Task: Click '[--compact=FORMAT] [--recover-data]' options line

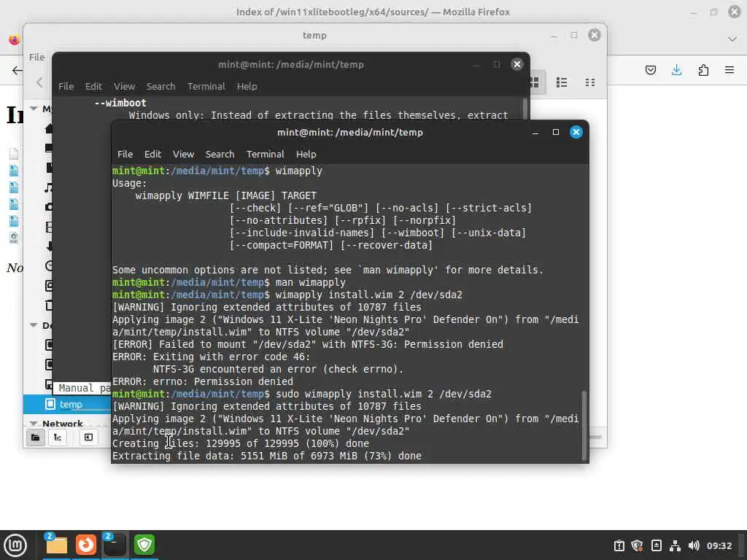Action: pos(330,245)
